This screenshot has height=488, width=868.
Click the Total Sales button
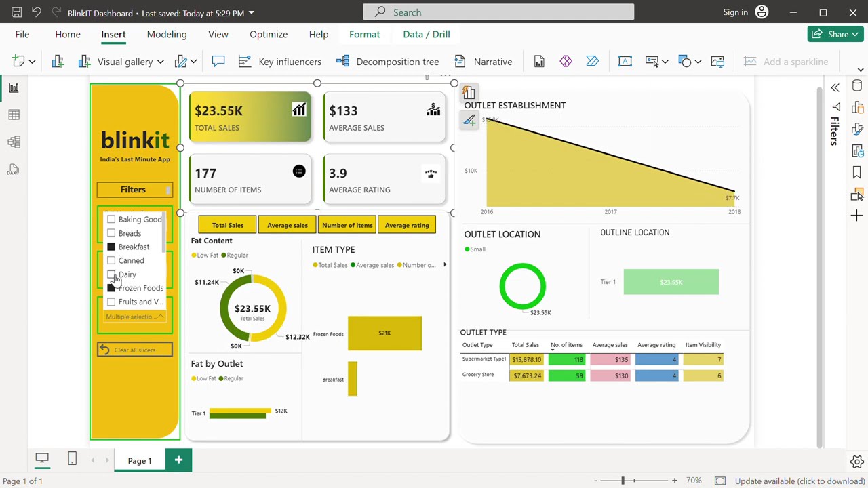click(227, 225)
